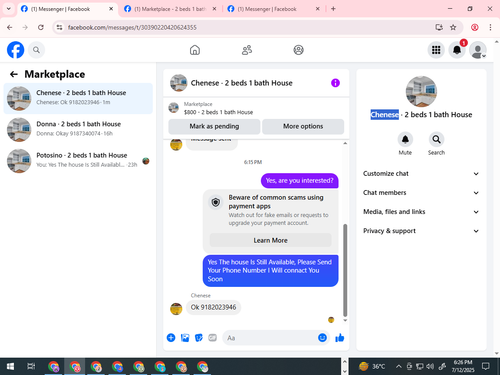Image resolution: width=500 pixels, height=375 pixels.
Task: Show hidden system tray icons chevron
Action: pos(399,366)
